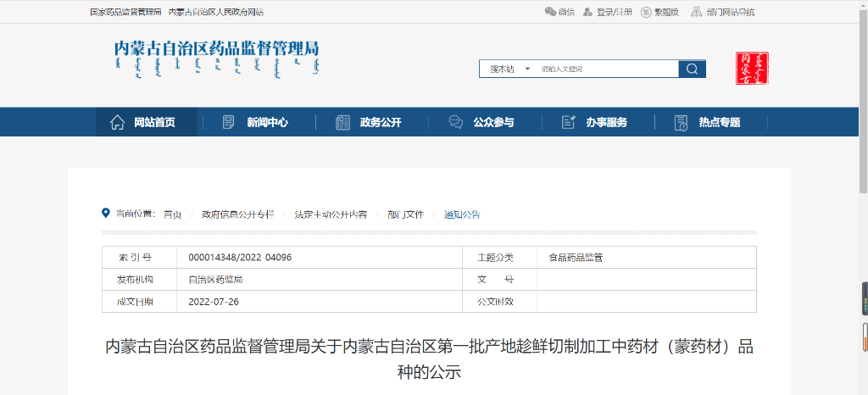
Task: Click the red 内蒙古 seal logo
Action: point(752,69)
